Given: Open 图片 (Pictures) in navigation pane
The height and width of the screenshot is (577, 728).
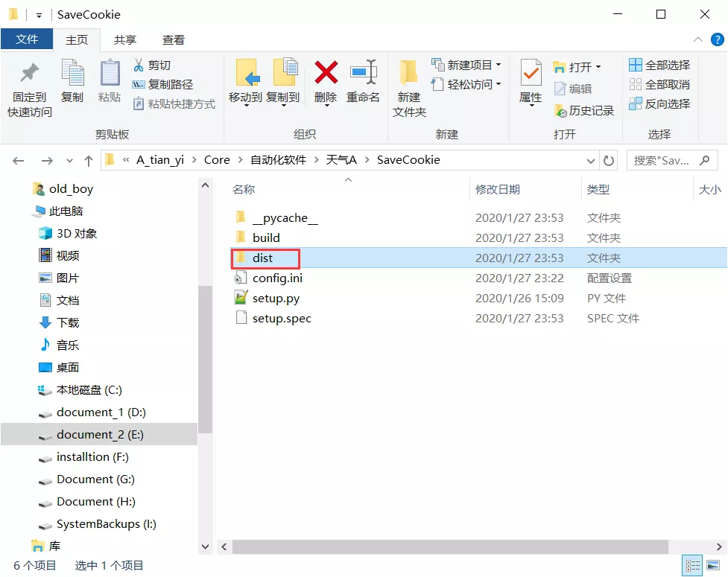Looking at the screenshot, I should click(59, 278).
